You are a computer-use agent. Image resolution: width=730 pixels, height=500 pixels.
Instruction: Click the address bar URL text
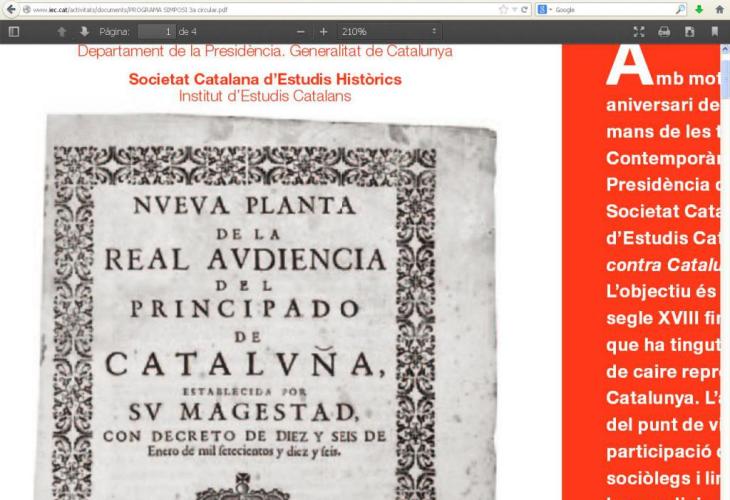[130, 9]
